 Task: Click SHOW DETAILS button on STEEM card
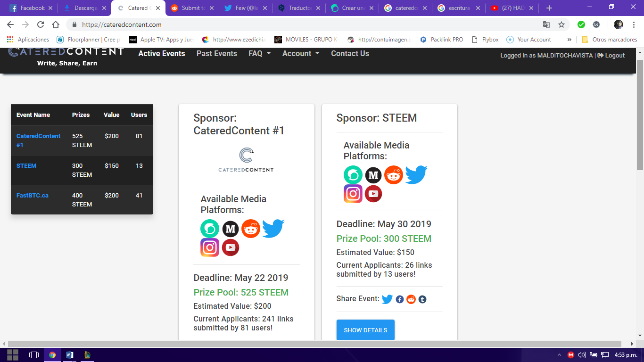click(x=365, y=330)
